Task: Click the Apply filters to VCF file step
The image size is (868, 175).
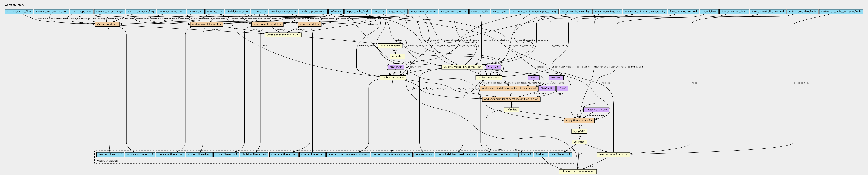Action: point(579,120)
